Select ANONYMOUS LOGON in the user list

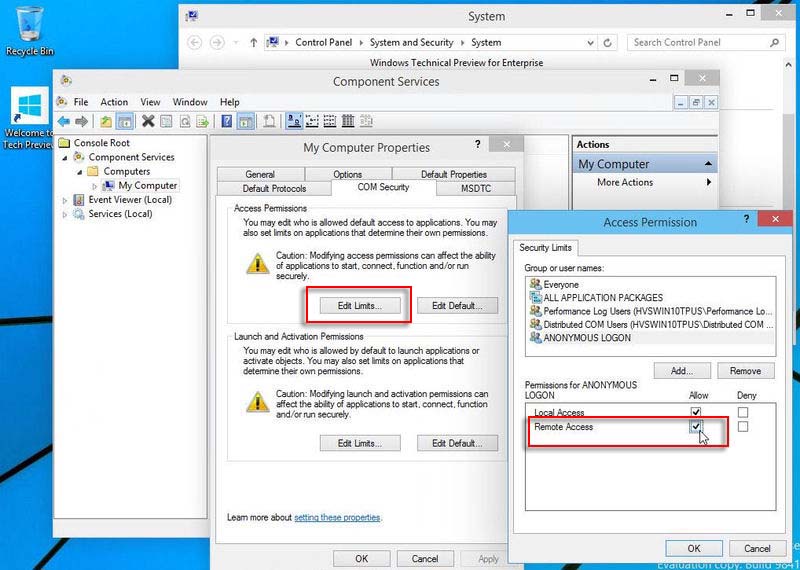click(651, 337)
